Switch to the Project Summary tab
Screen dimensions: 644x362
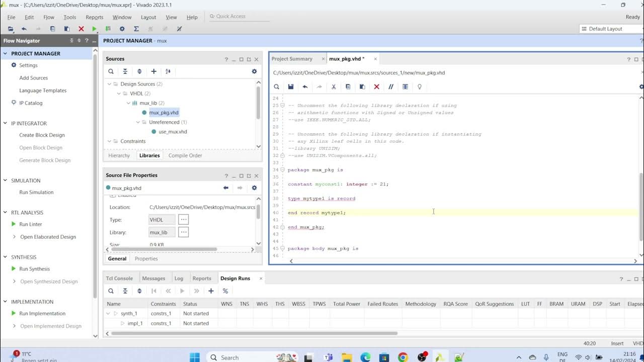[x=292, y=59]
